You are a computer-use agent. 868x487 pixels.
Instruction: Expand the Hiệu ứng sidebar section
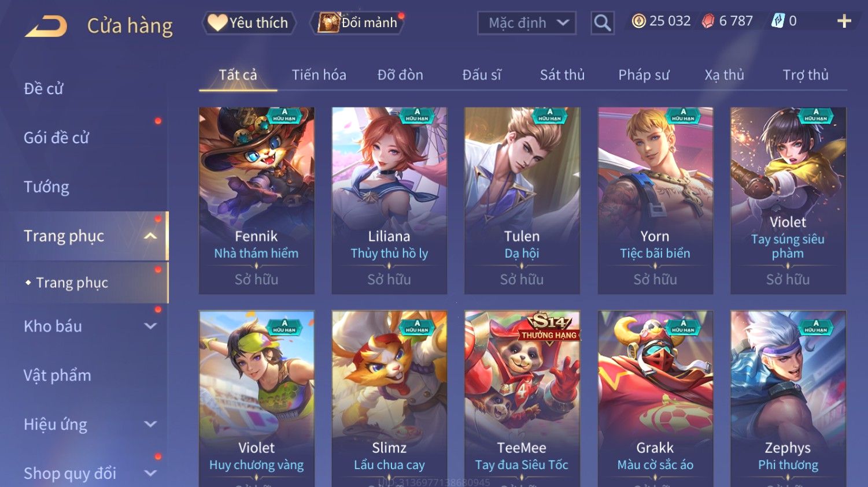(150, 424)
